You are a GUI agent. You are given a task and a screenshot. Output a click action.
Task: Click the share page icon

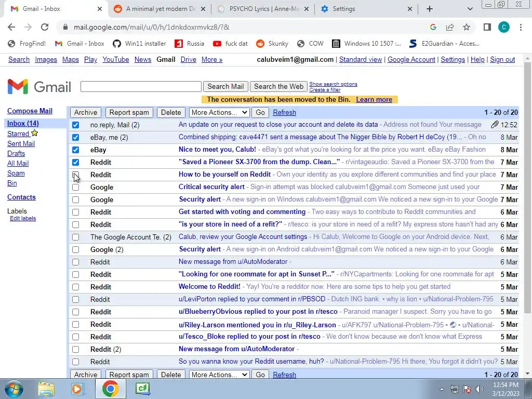450,27
